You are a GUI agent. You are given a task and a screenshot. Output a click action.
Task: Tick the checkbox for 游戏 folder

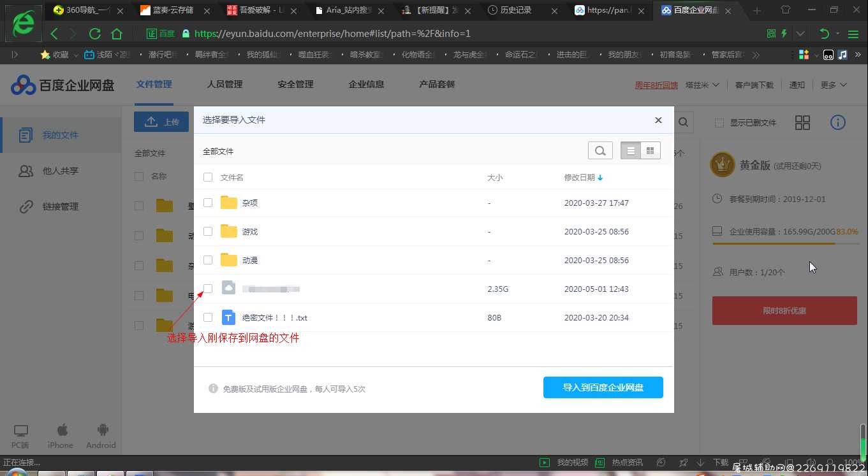208,231
